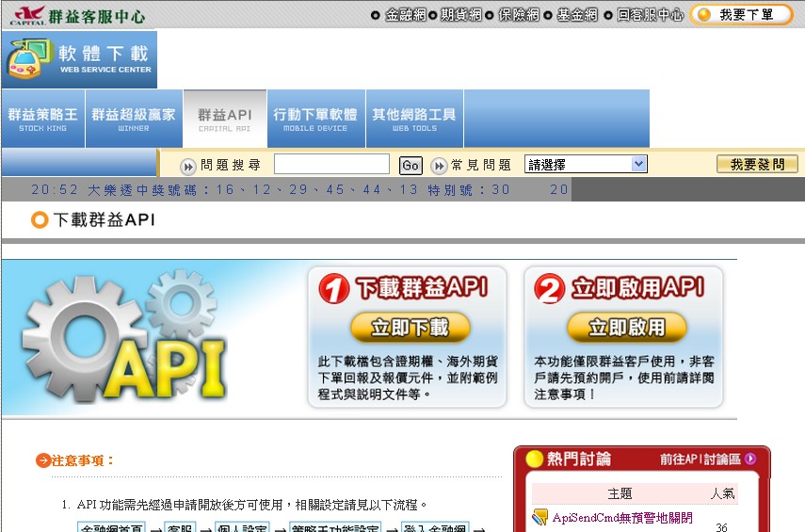Click the 立即下載 button
This screenshot has height=532, width=805.
coord(411,327)
